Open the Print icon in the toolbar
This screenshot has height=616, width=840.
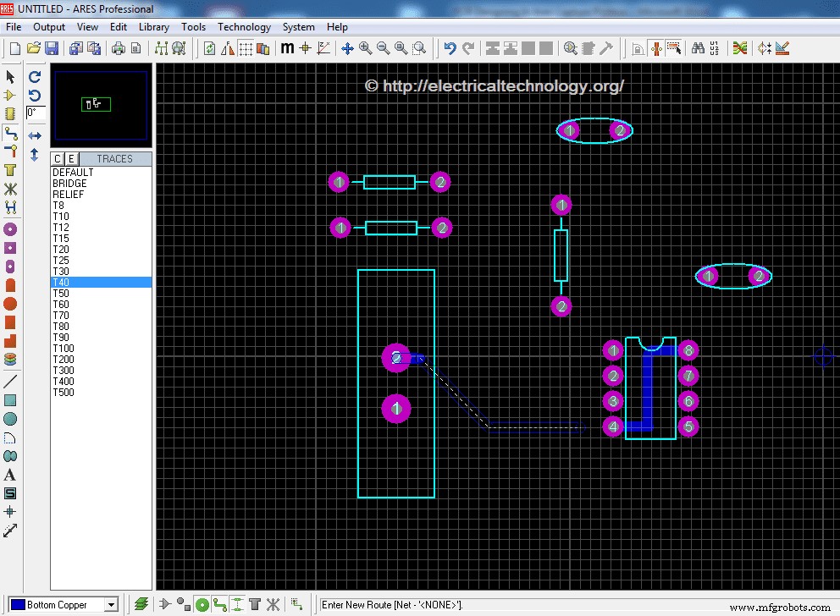119,48
